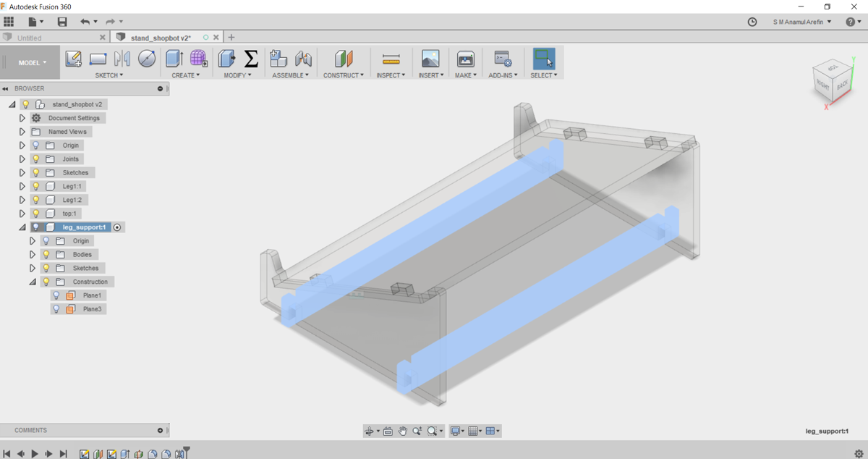Collapse the leg_support:1 node
This screenshot has width=868, height=459.
point(22,227)
